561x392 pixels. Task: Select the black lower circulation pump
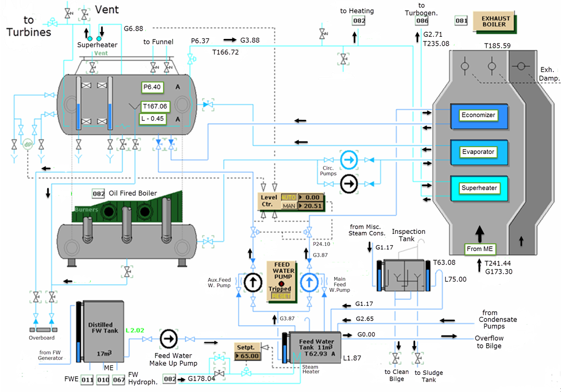pyautogui.click(x=349, y=184)
